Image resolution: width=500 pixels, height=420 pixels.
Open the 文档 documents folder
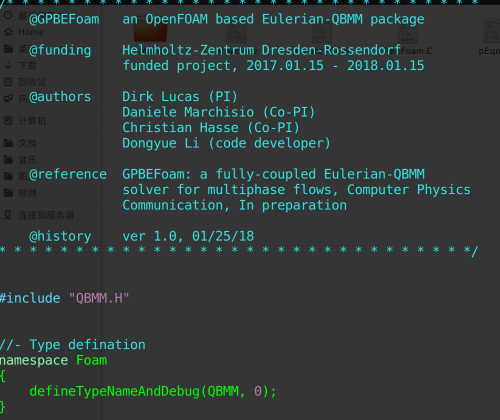click(x=21, y=143)
